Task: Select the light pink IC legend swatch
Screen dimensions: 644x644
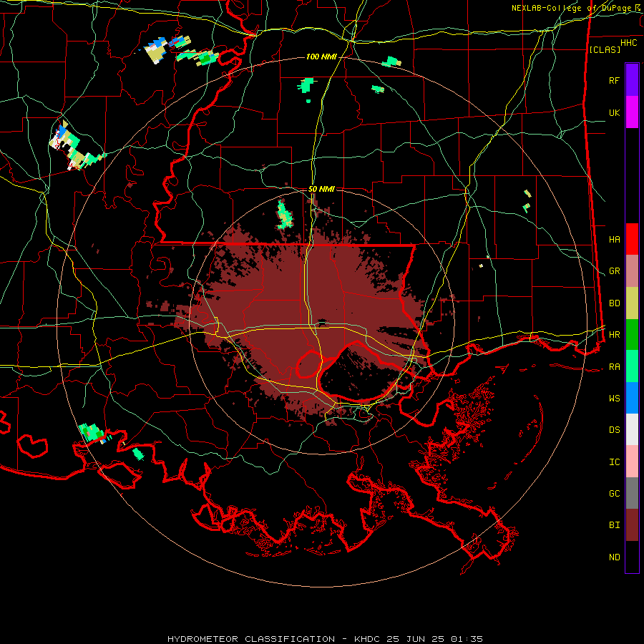Action: click(x=632, y=462)
